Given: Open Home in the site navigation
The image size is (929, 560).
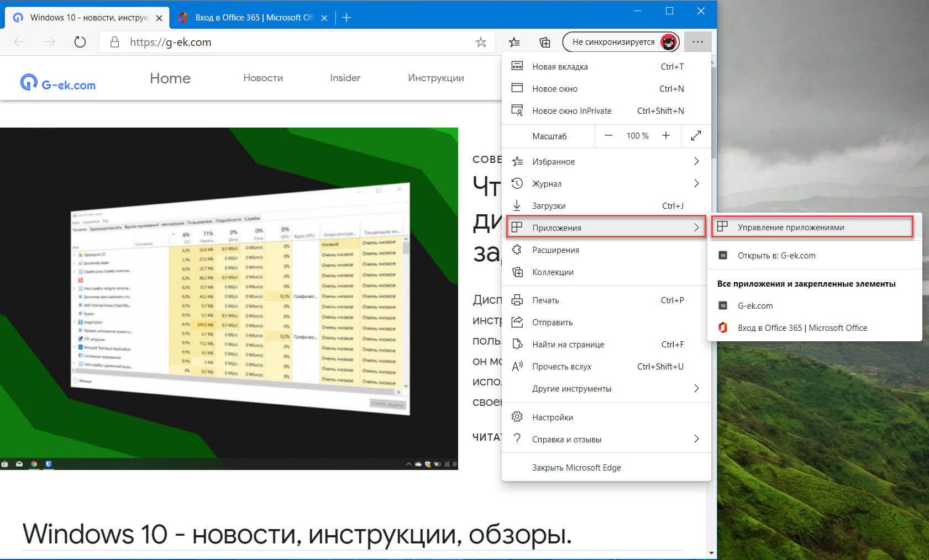Looking at the screenshot, I should [x=170, y=78].
